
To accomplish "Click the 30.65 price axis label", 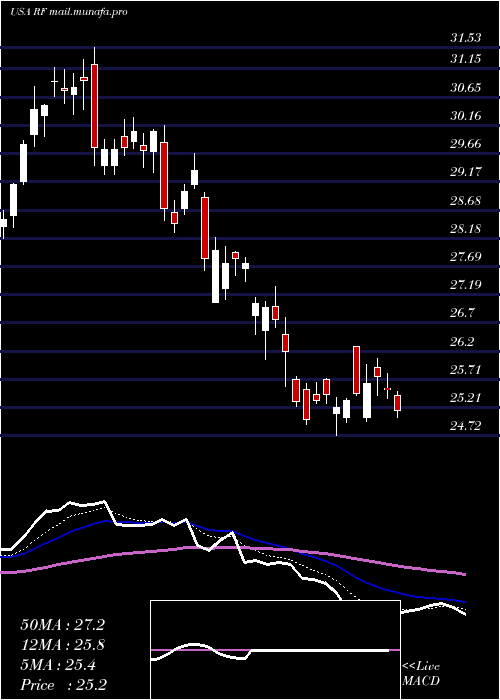I will [466, 88].
